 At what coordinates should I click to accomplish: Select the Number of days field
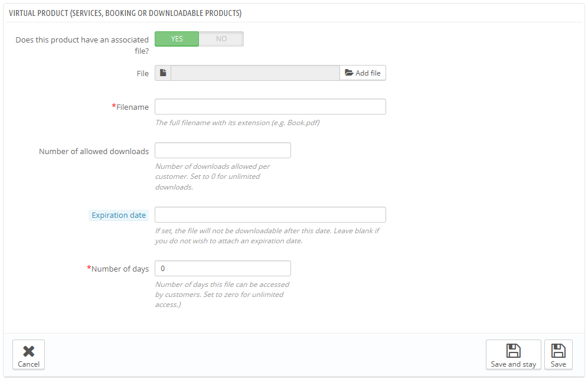223,269
